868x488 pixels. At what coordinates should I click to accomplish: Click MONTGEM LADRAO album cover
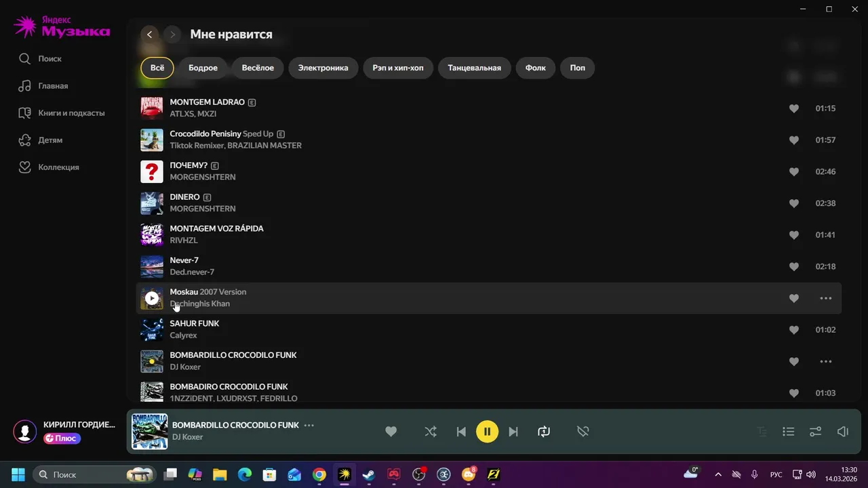(x=152, y=108)
